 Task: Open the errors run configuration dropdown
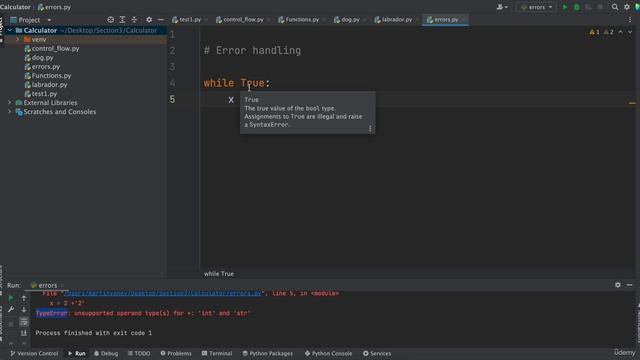tap(537, 7)
